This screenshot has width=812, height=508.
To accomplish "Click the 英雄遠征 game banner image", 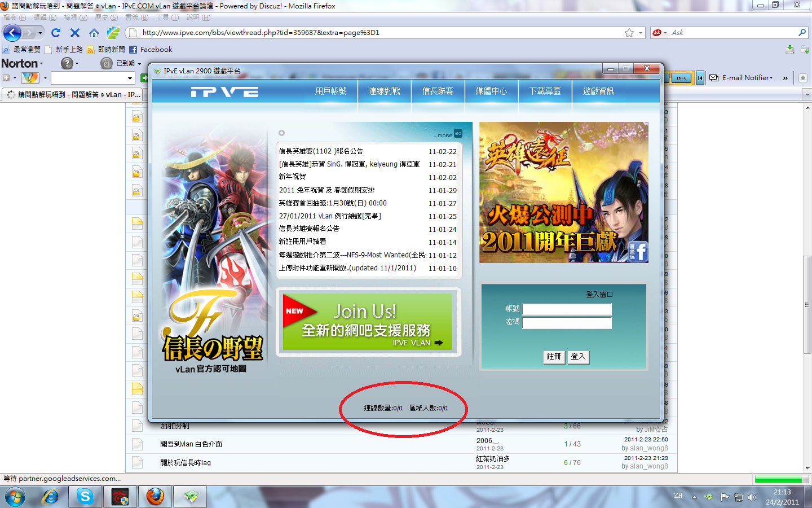I will [564, 192].
